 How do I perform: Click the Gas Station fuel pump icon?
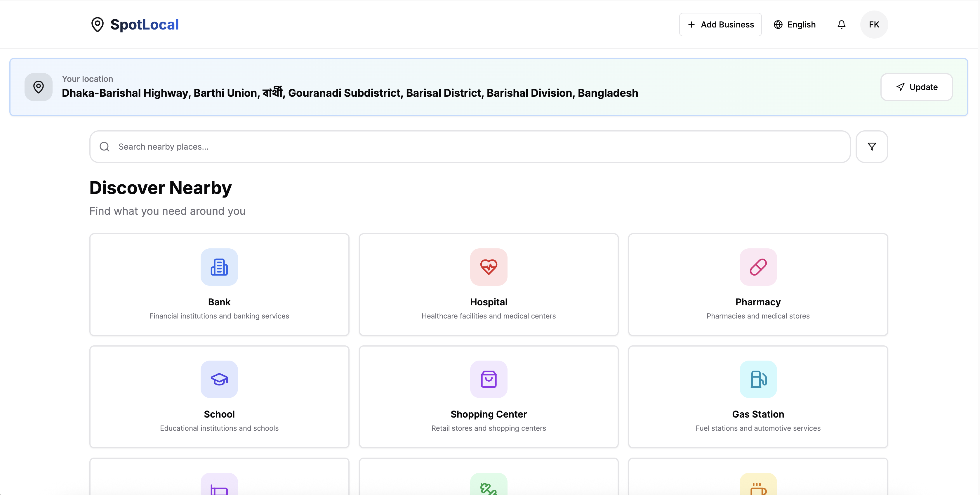(758, 379)
